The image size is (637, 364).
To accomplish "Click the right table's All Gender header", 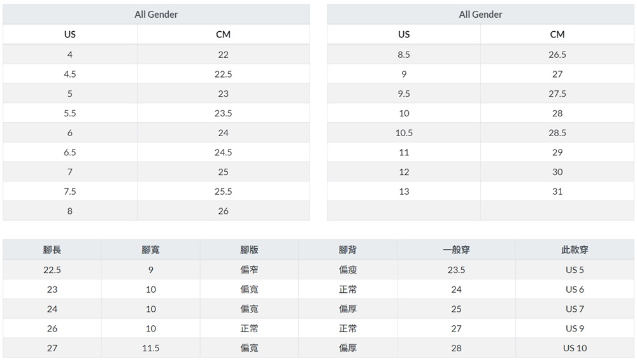I will click(x=480, y=14).
